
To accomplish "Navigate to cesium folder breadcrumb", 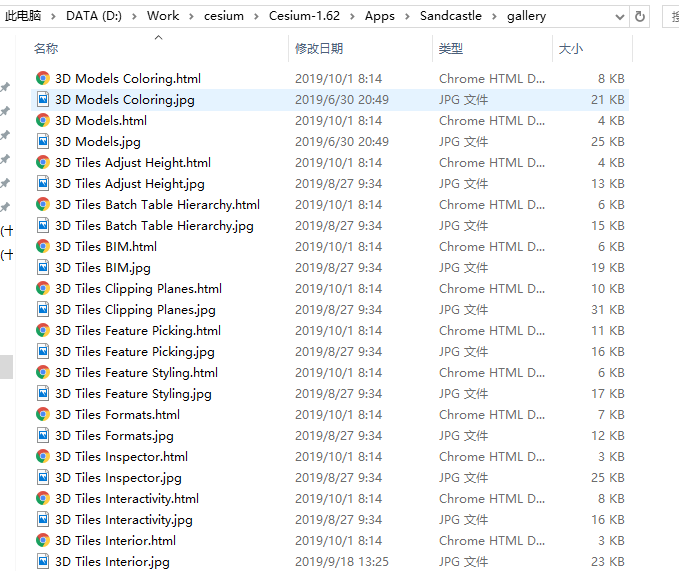I will [x=224, y=16].
